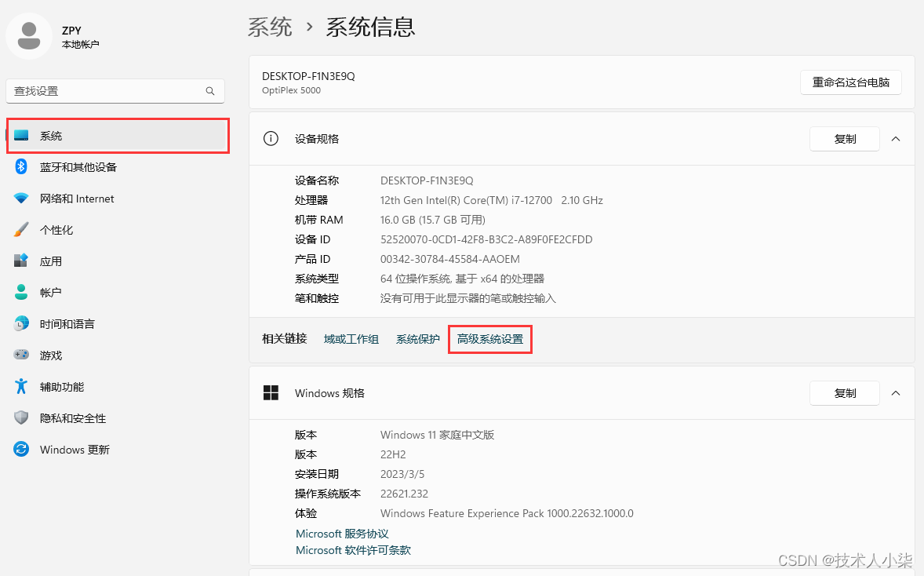Collapse the Windows 规格 section chevron
This screenshot has height=576, width=924.
pos(896,393)
